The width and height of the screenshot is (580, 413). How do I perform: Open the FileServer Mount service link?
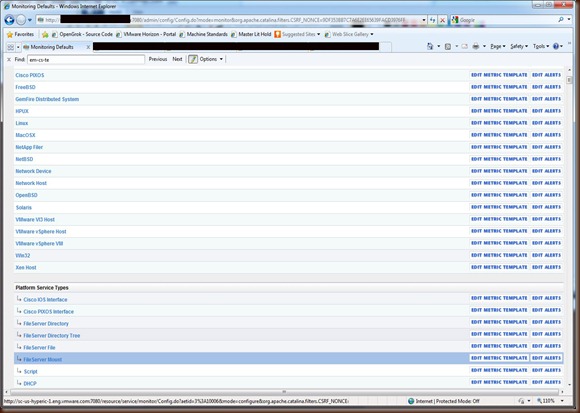point(43,359)
